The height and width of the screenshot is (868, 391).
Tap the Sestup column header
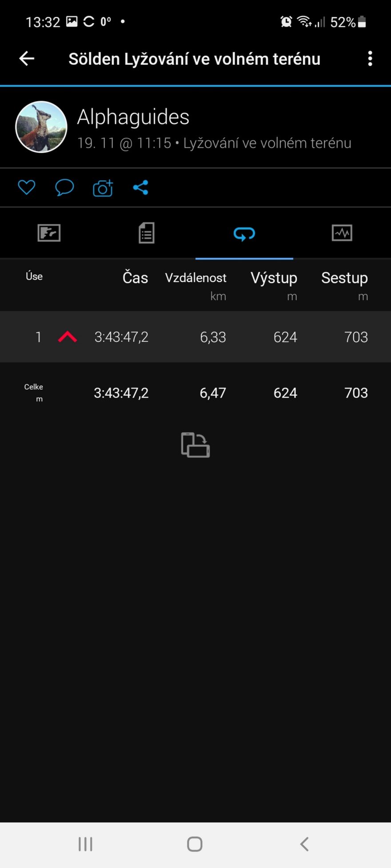pyautogui.click(x=344, y=278)
